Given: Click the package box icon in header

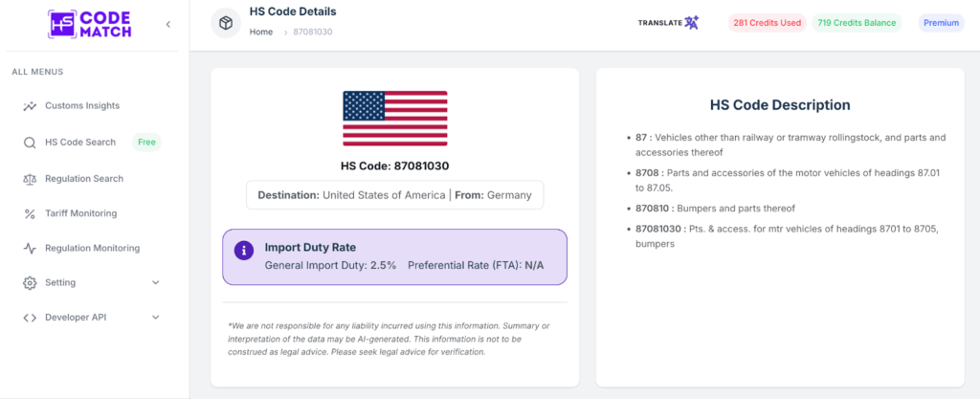Looking at the screenshot, I should pos(226,23).
